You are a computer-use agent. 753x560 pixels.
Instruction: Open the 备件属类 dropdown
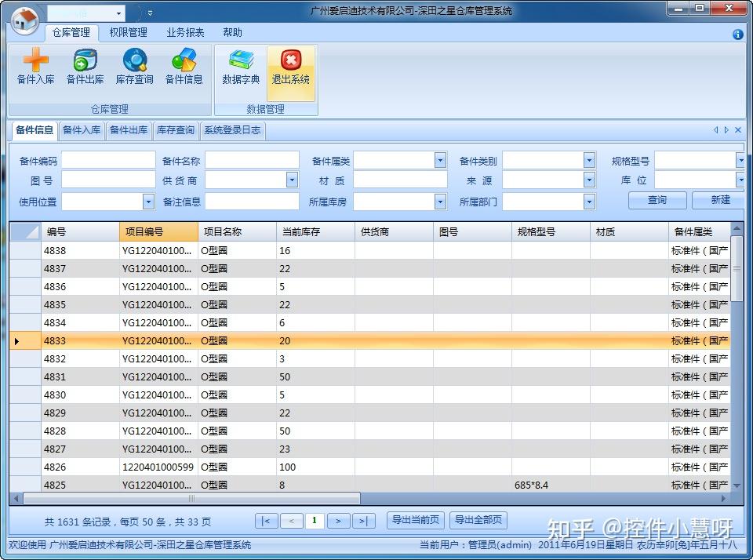point(442,160)
